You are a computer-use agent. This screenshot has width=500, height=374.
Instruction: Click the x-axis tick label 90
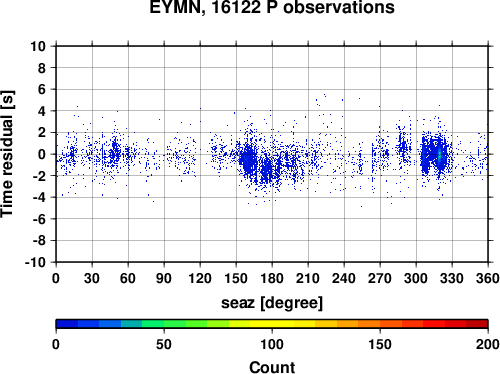tap(164, 278)
